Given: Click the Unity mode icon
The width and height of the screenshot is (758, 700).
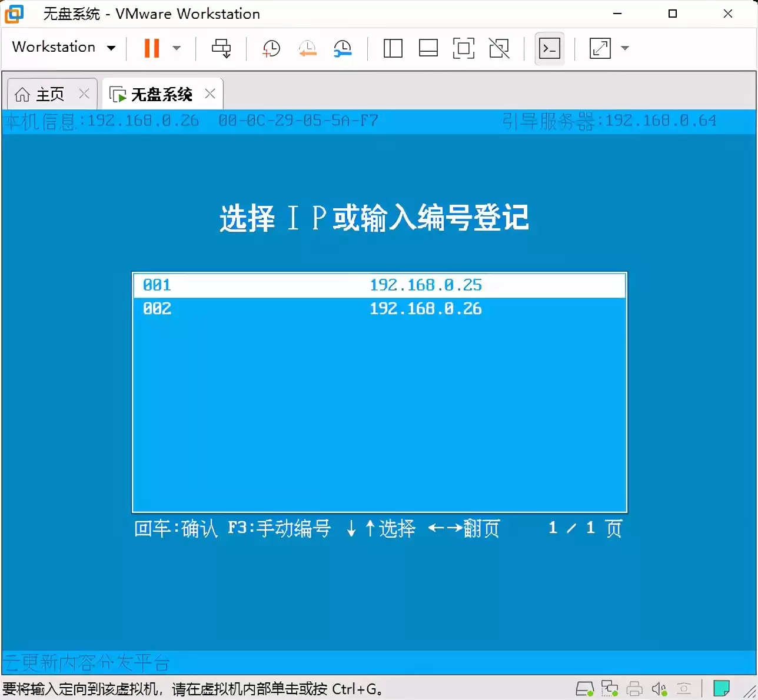Looking at the screenshot, I should click(500, 48).
